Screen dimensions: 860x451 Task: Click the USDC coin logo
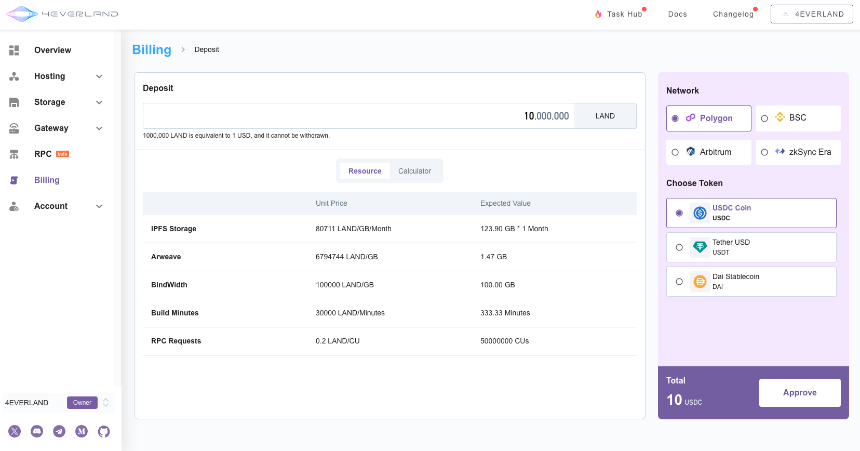(x=700, y=213)
